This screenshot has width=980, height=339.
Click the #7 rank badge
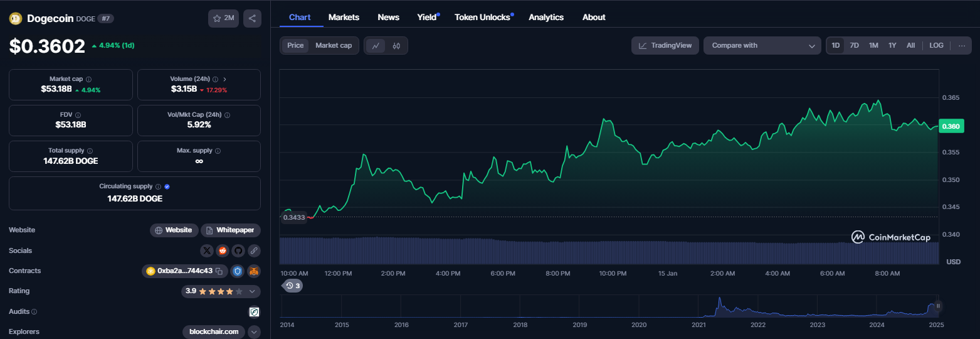pos(105,19)
